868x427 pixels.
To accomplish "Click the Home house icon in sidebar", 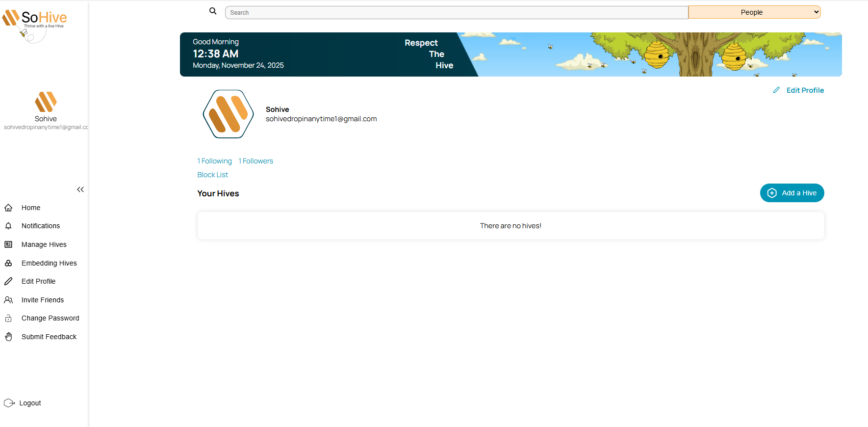I will tap(8, 208).
